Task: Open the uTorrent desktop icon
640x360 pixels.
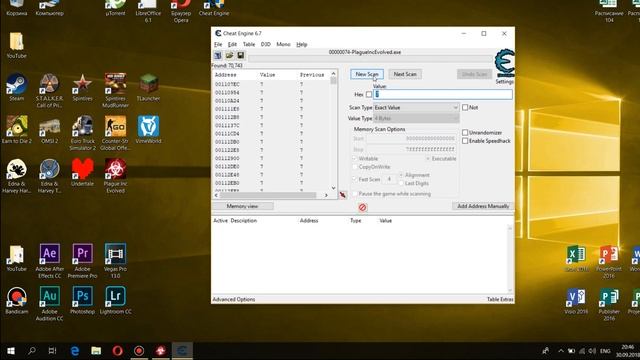Action: 115,7
